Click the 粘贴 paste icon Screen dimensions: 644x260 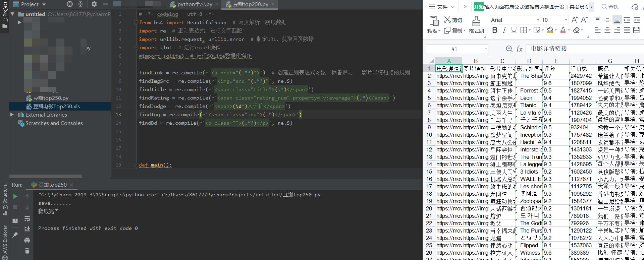point(434,21)
